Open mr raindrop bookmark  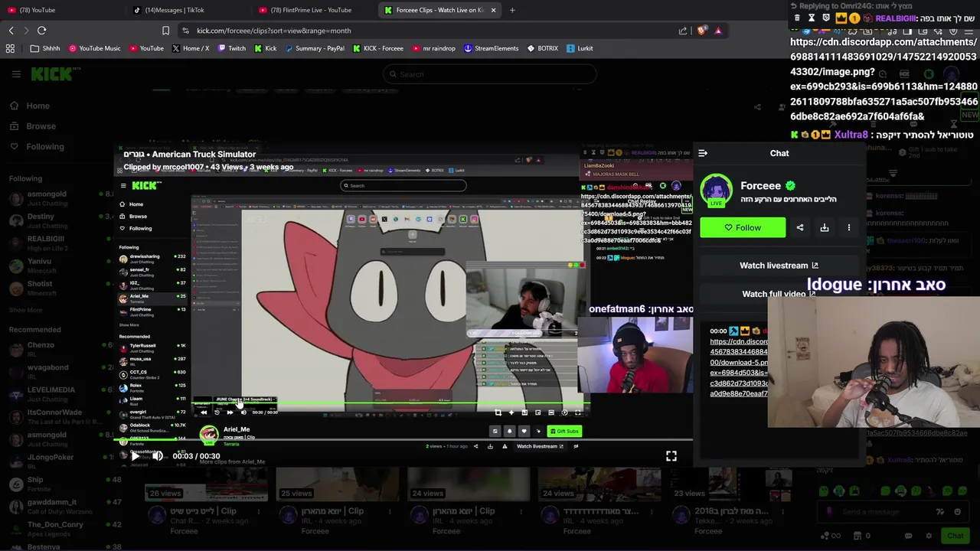click(x=433, y=48)
